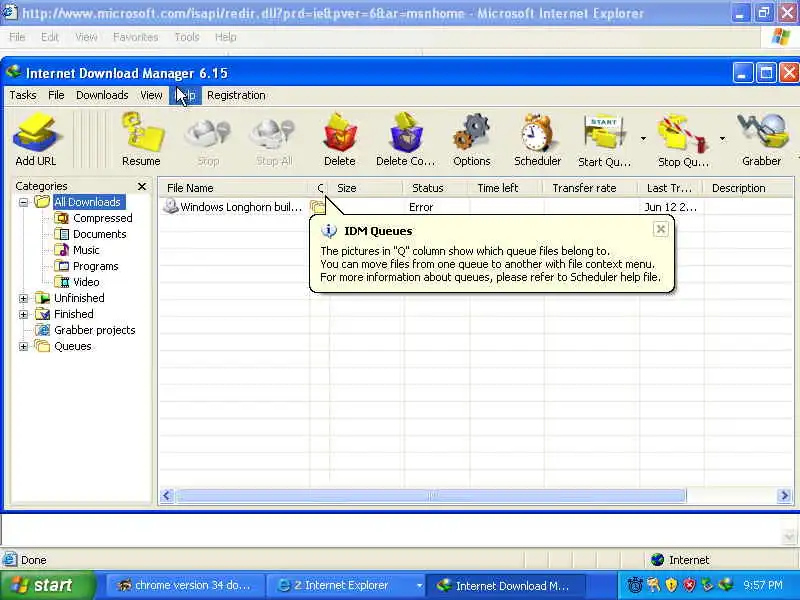Click the Windows Start button

click(47, 585)
